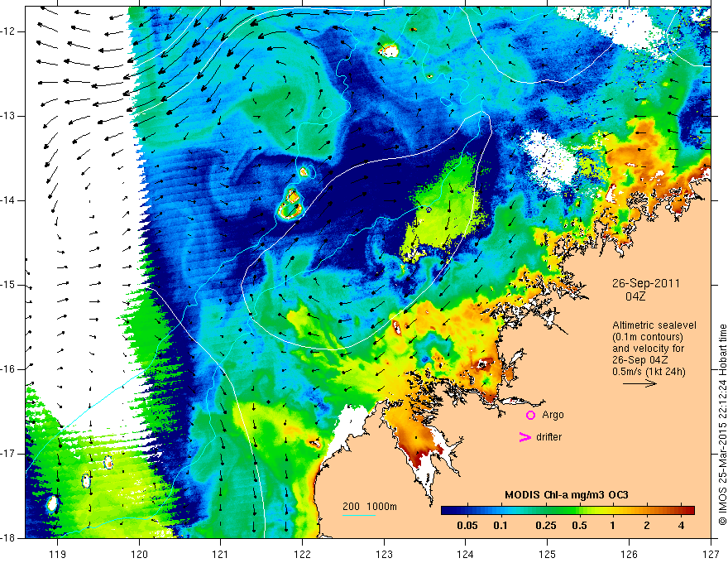The height and width of the screenshot is (563, 728).
Task: Click the '120' longitude axis label
Action: tap(139, 554)
